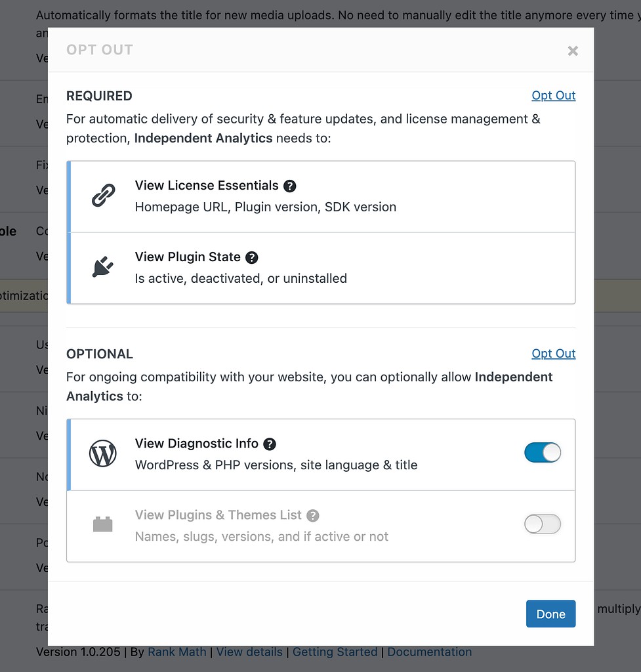Click the question mark icon next to View Plugin State

pos(252,258)
